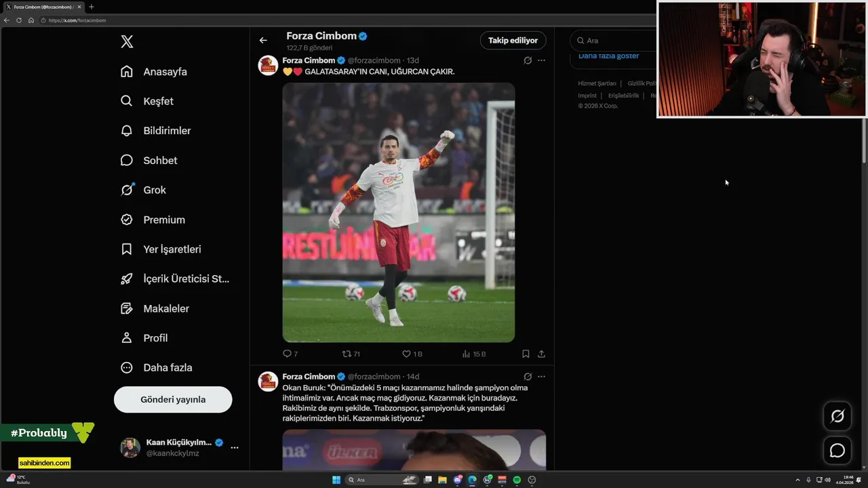Viewport: 868px width, 488px height.
Task: Click Daha fazla göster link
Action: click(608, 56)
